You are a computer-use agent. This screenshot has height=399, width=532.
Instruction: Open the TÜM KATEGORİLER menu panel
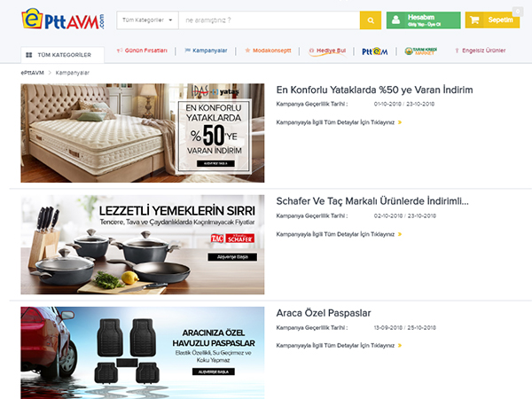point(62,55)
